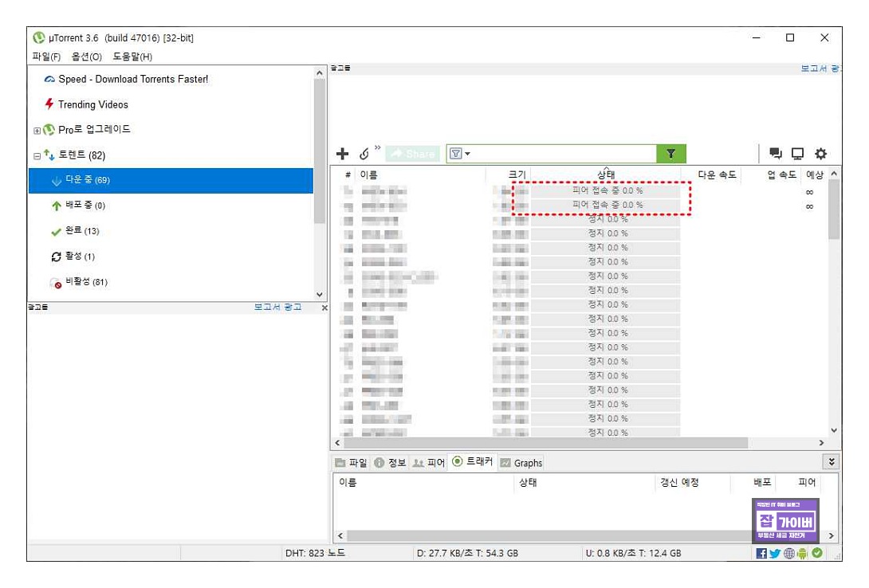Image resolution: width=869 pixels, height=588 pixels.
Task: Select the 비활성 (81) category
Action: 86,282
